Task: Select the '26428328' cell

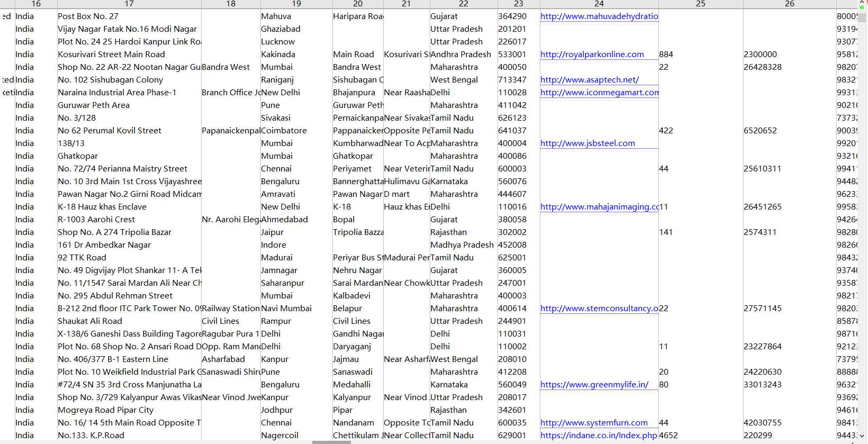Action: coord(790,67)
